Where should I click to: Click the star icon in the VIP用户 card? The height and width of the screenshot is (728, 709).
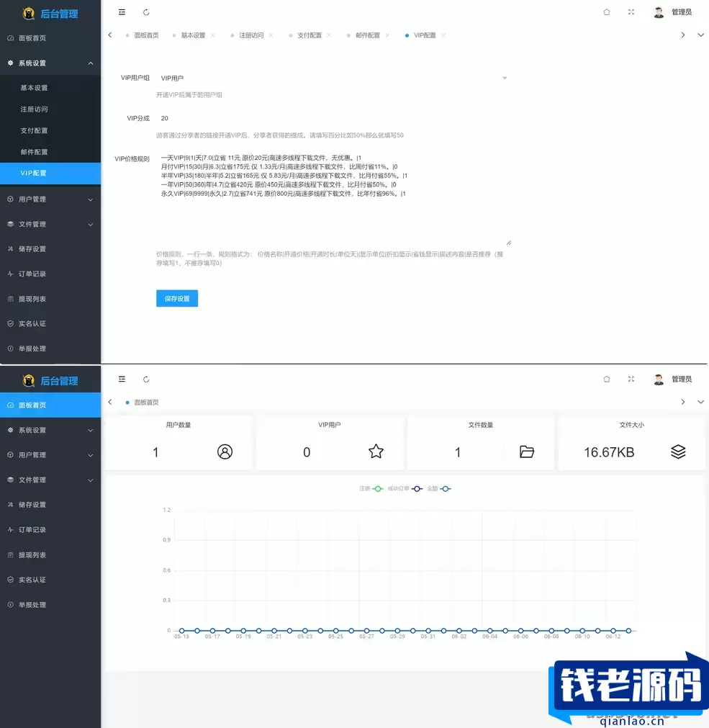376,451
